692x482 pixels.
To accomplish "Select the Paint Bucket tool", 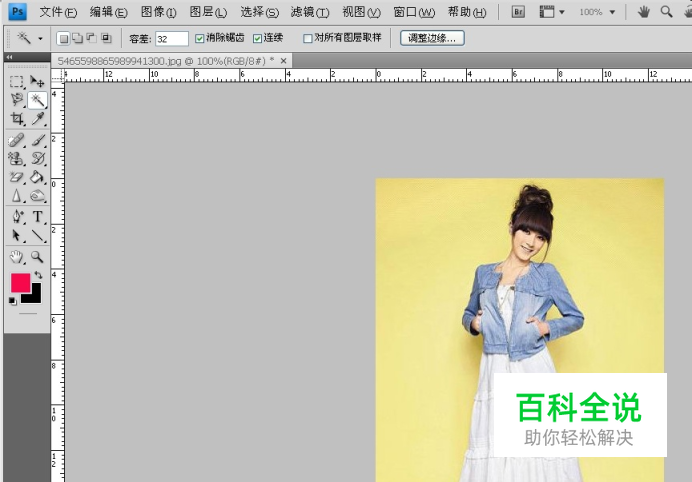I will coord(38,177).
